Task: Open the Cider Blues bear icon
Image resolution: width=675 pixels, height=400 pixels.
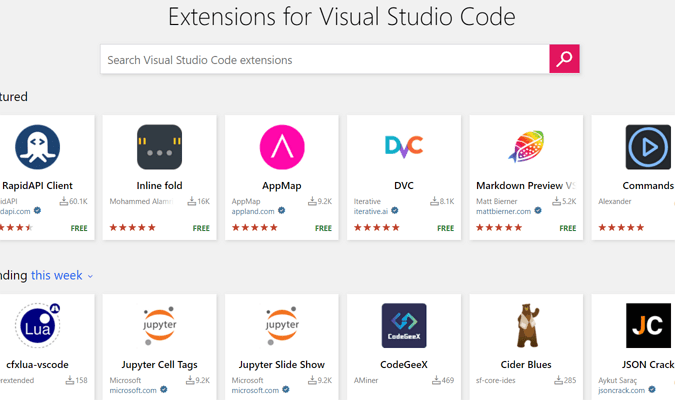Action: pos(527,326)
